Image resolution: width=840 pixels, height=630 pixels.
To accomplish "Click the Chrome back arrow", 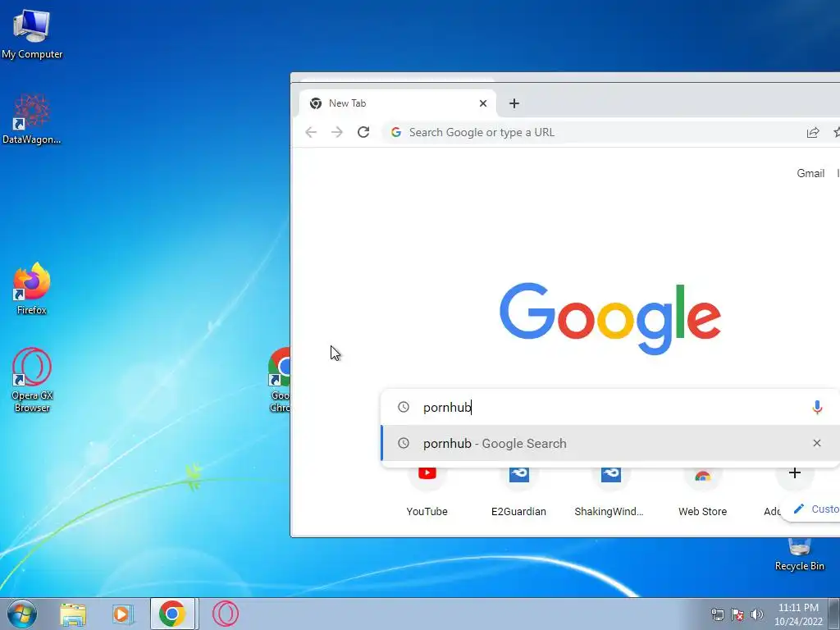I will (311, 132).
